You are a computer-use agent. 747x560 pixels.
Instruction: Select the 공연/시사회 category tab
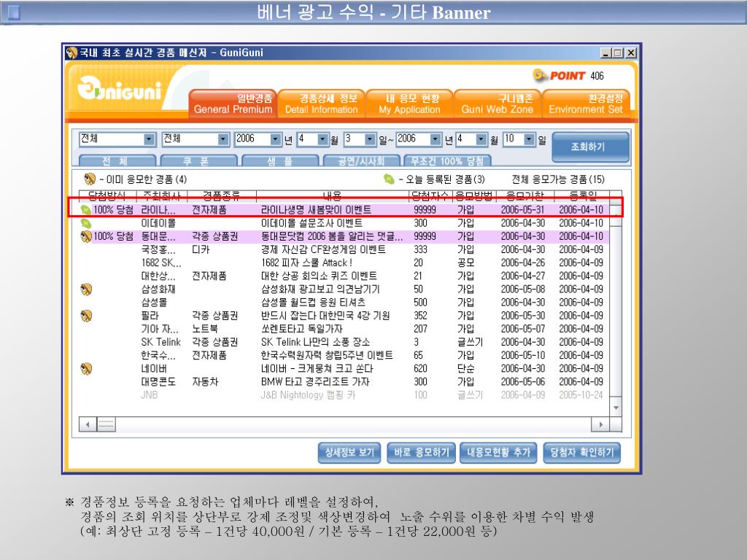362,161
